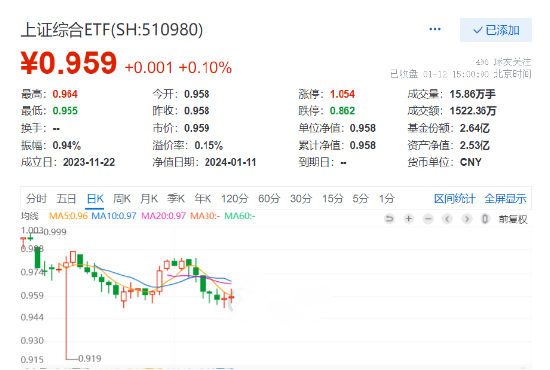Switch to the 分时 chart tab
Screen dimensions: 550x370
36,199
